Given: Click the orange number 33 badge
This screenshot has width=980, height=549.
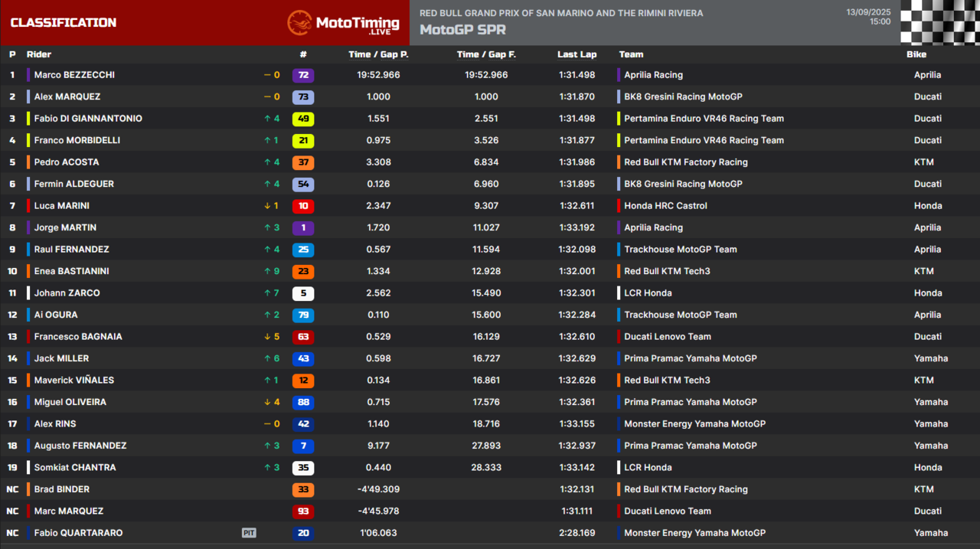Looking at the screenshot, I should pos(303,490).
